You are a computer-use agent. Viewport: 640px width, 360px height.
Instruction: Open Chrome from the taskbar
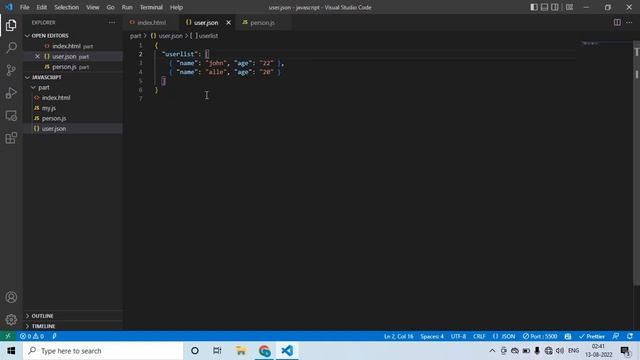264,351
